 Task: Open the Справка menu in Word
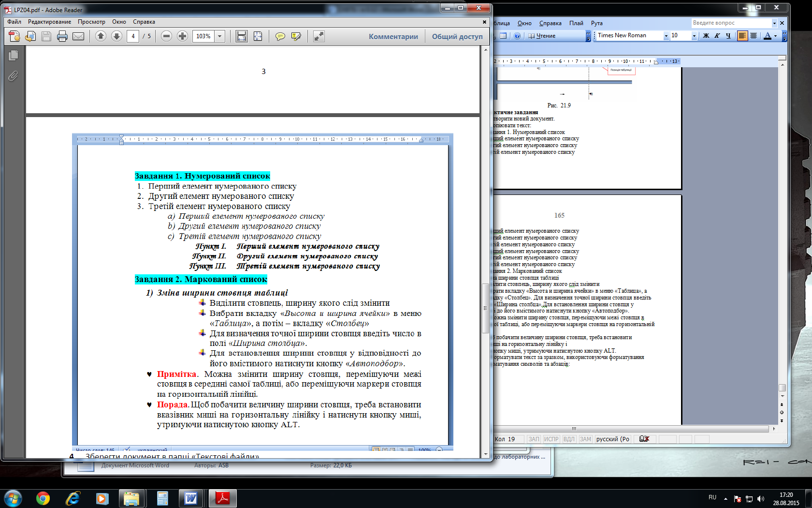pyautogui.click(x=550, y=23)
